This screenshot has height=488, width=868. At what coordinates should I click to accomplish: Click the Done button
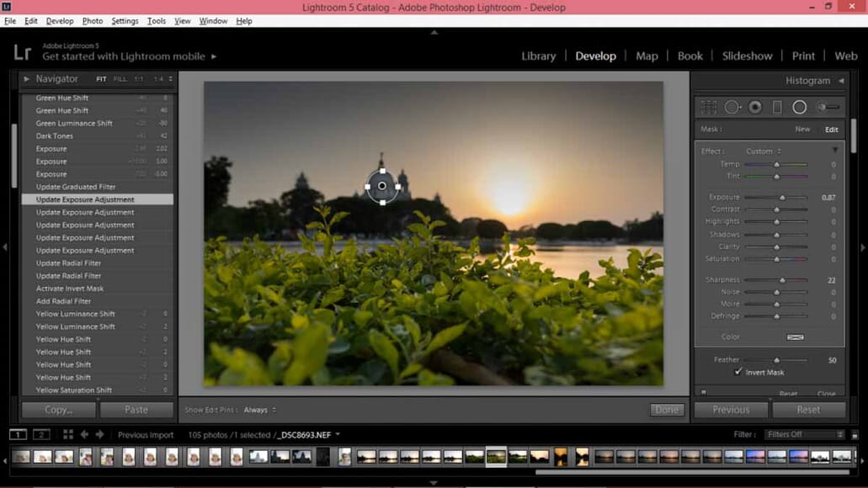[x=667, y=409]
